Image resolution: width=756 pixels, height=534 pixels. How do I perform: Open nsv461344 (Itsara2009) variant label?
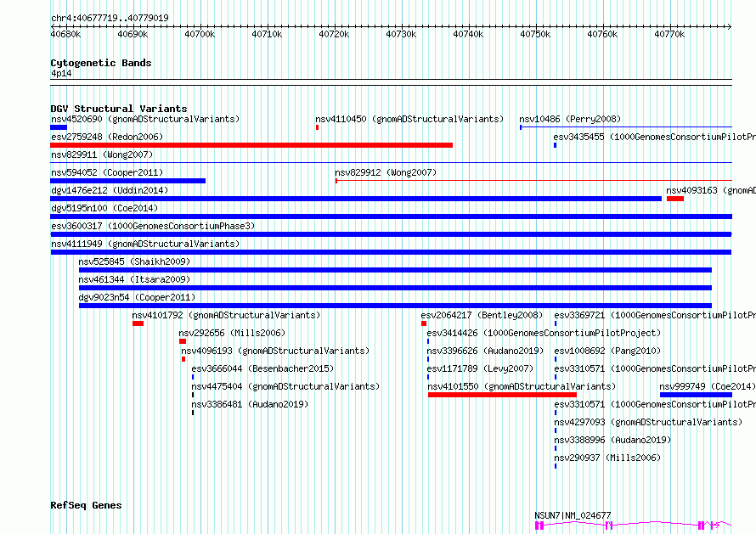(x=134, y=279)
